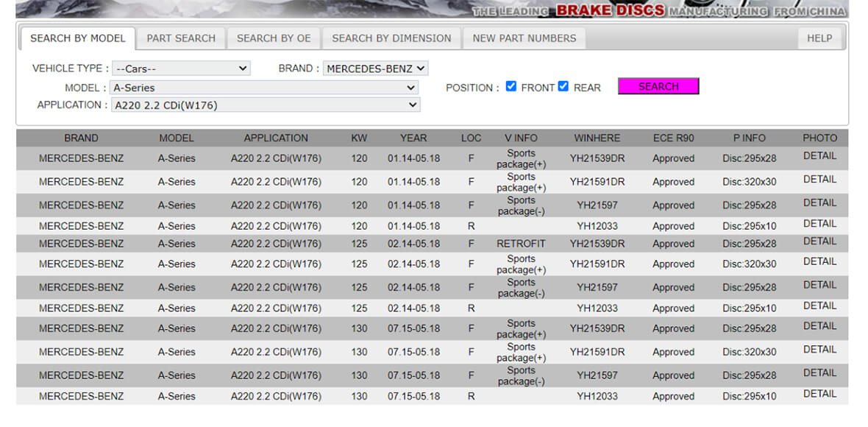Open the Application dropdown for A220 2.2 CDi
The image size is (868, 427).
tap(266, 105)
